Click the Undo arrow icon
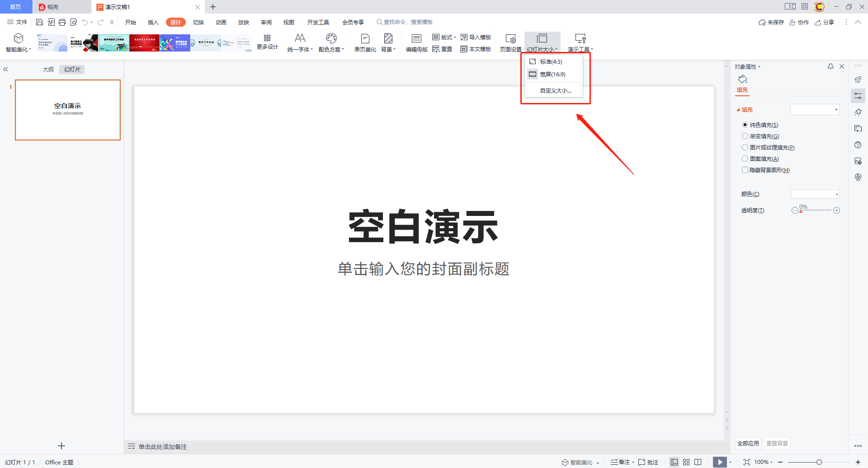 click(85, 22)
